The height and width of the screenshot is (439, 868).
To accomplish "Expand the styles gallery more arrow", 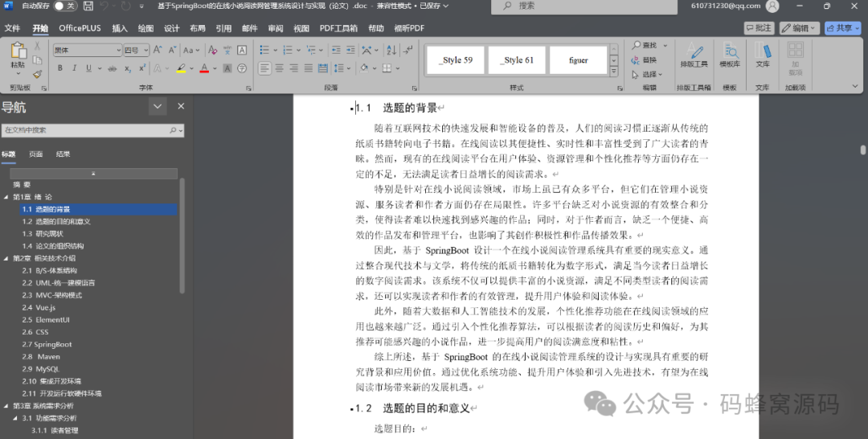I will (x=614, y=72).
